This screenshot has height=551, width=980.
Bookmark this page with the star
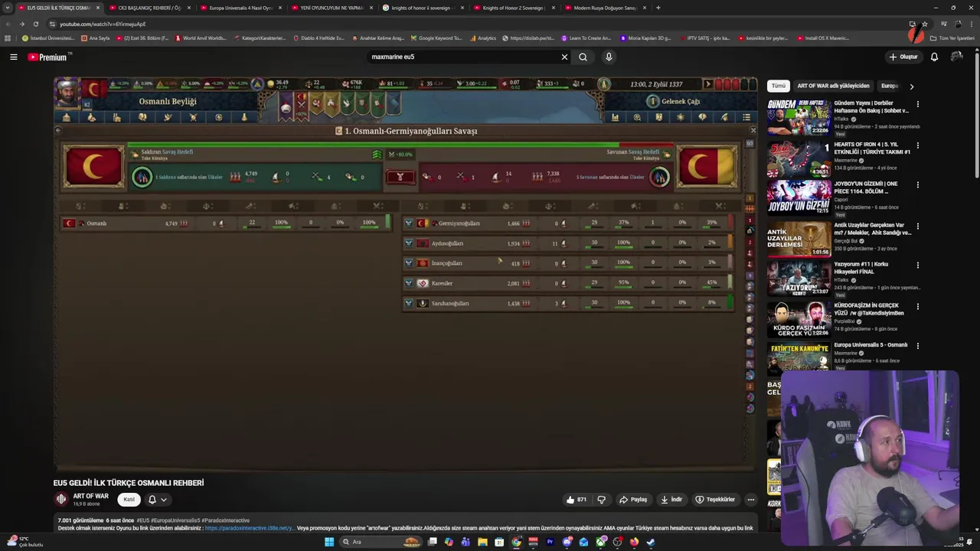[925, 24]
